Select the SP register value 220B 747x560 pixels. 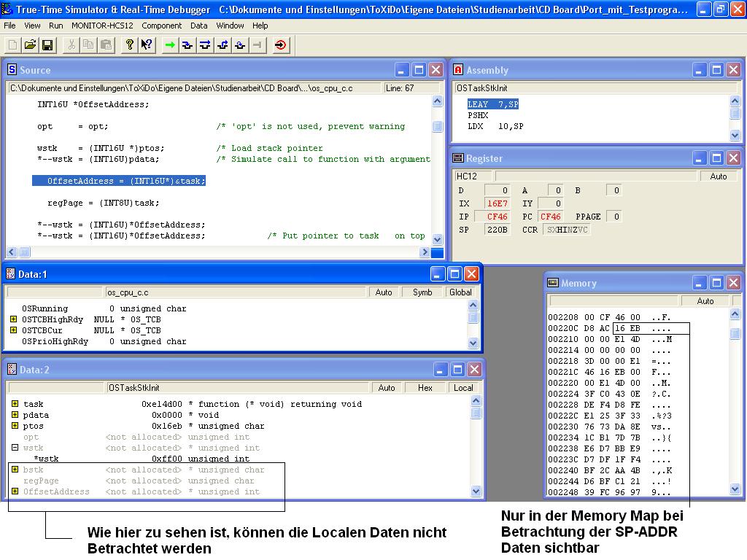(x=497, y=230)
